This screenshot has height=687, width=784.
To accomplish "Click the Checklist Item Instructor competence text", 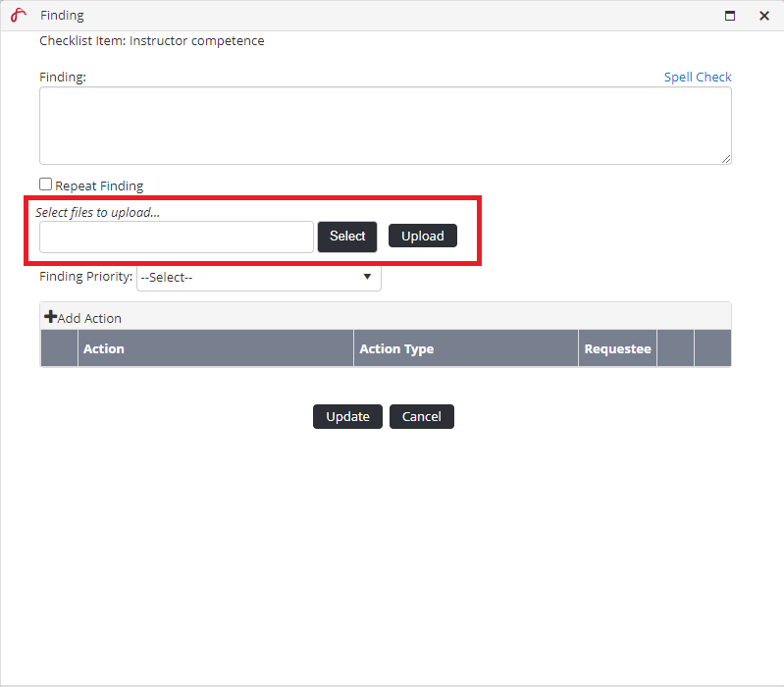I will [152, 41].
